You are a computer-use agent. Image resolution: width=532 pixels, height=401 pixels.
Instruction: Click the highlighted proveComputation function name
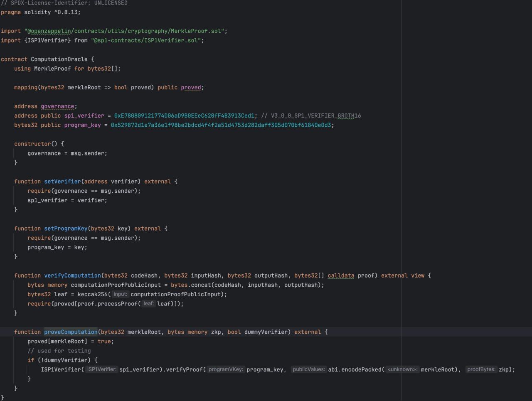pos(71,332)
